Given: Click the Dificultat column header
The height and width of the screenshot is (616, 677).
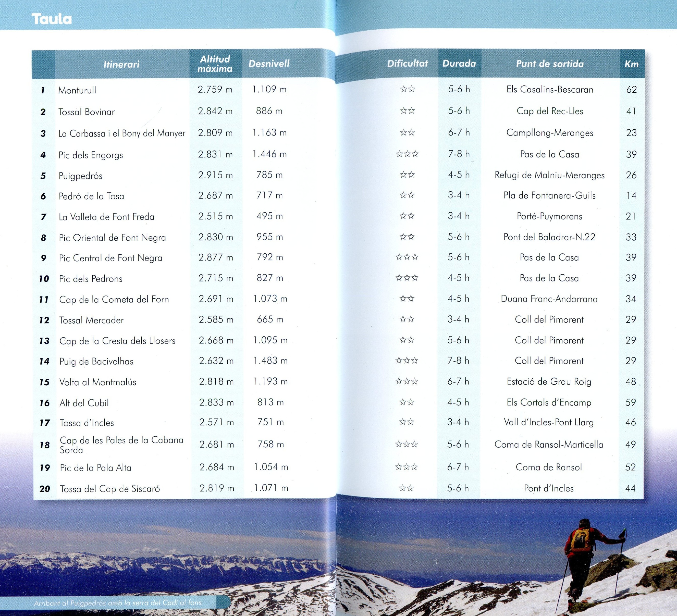Looking at the screenshot, I should pyautogui.click(x=407, y=64).
